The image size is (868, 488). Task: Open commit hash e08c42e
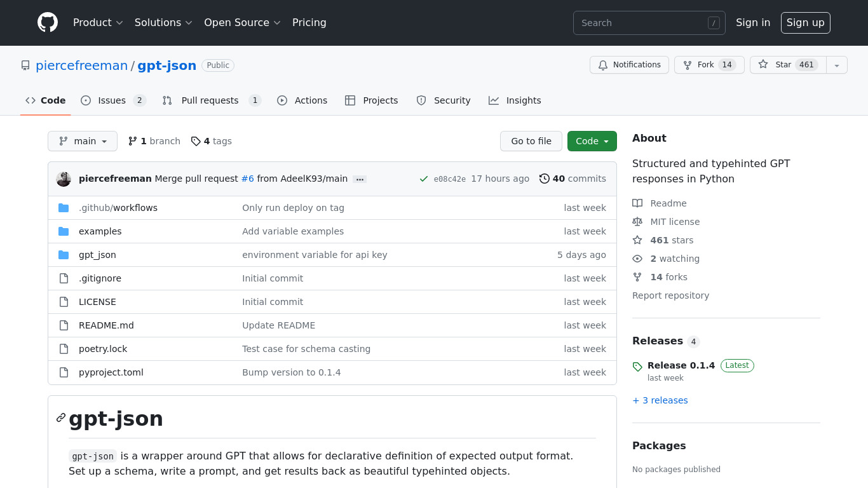tap(450, 179)
